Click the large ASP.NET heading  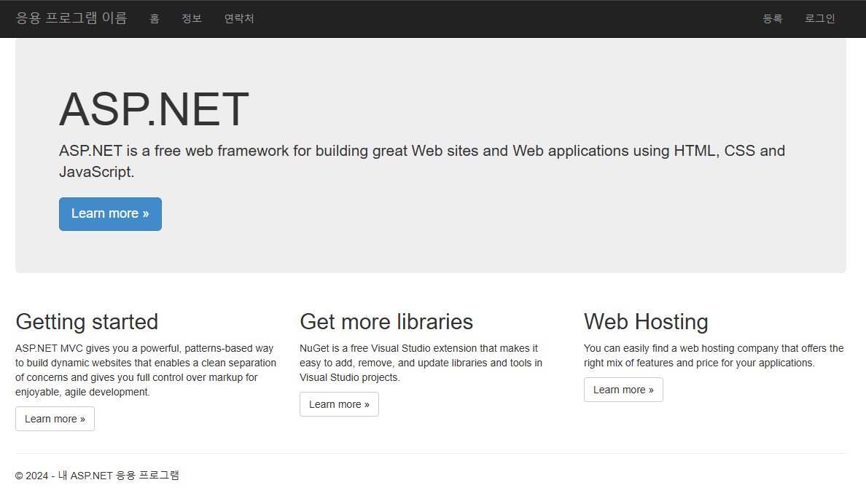154,109
